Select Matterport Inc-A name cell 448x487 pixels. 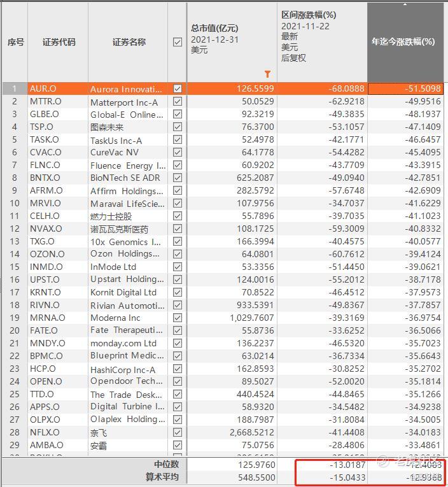(128, 102)
